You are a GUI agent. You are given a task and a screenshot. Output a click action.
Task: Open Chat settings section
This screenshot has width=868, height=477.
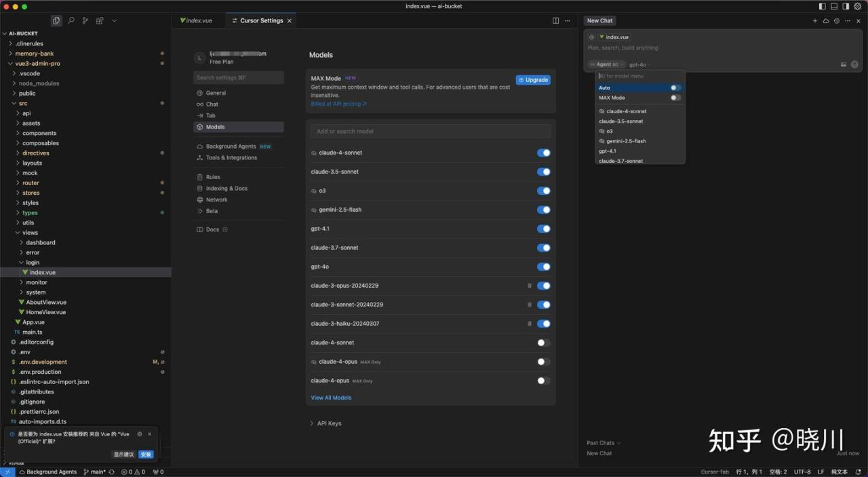(x=212, y=104)
